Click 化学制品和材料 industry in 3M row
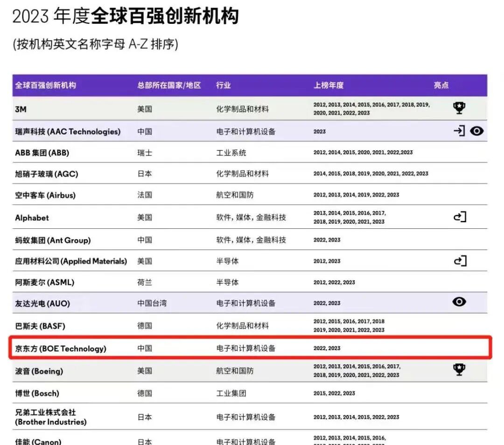The width and height of the screenshot is (504, 445). [242, 109]
